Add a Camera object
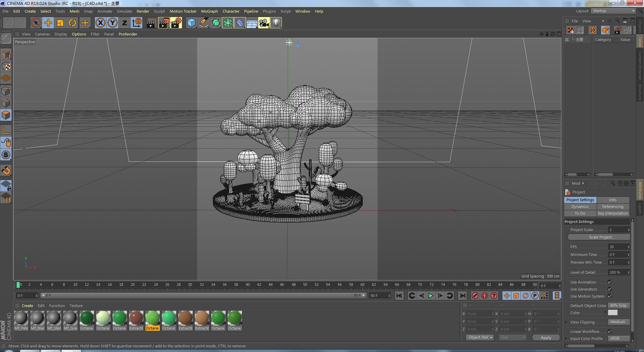Viewport: 644px width, 352px height. (264, 23)
